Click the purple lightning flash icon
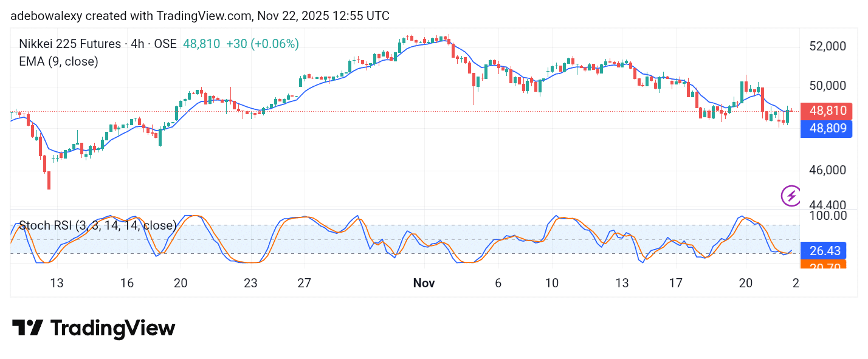Screen dimensions: 868x359 point(790,195)
